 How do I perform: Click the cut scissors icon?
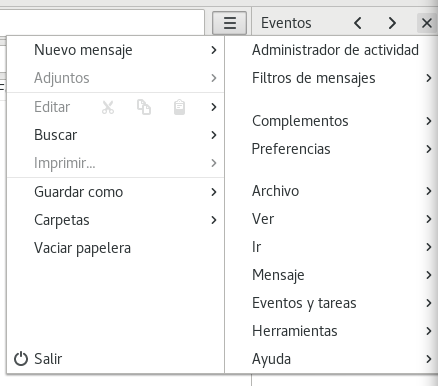(x=108, y=107)
